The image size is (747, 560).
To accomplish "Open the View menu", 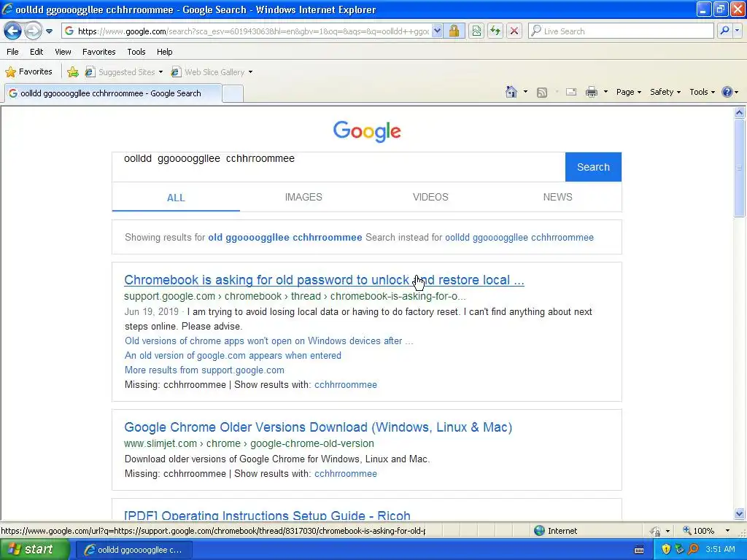I will coord(63,52).
